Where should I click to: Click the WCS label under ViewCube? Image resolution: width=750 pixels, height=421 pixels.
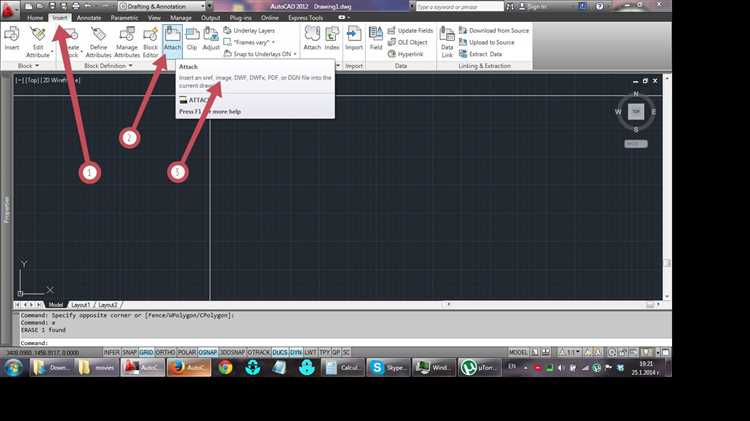point(636,144)
